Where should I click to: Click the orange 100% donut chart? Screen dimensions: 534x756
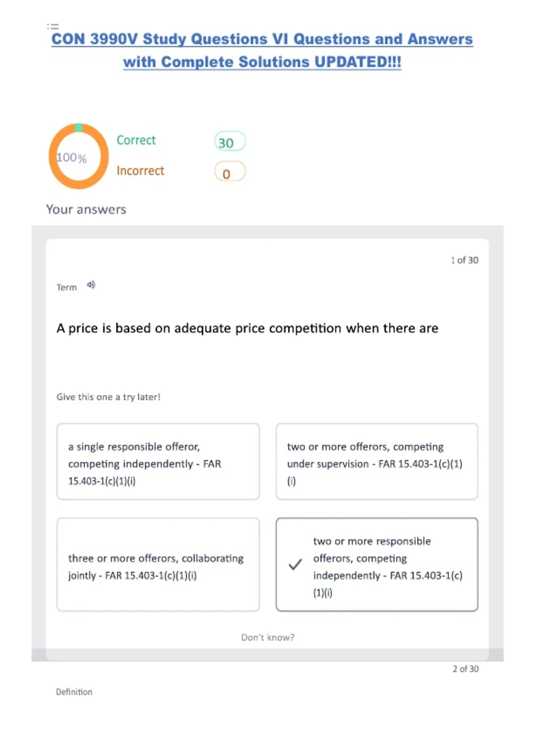(78, 157)
